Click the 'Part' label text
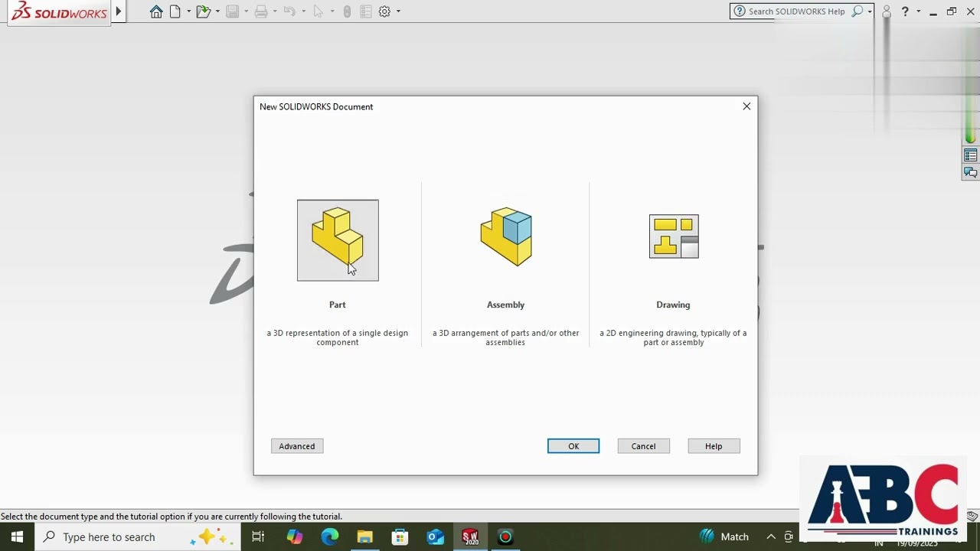This screenshot has width=980, height=551. [x=338, y=305]
